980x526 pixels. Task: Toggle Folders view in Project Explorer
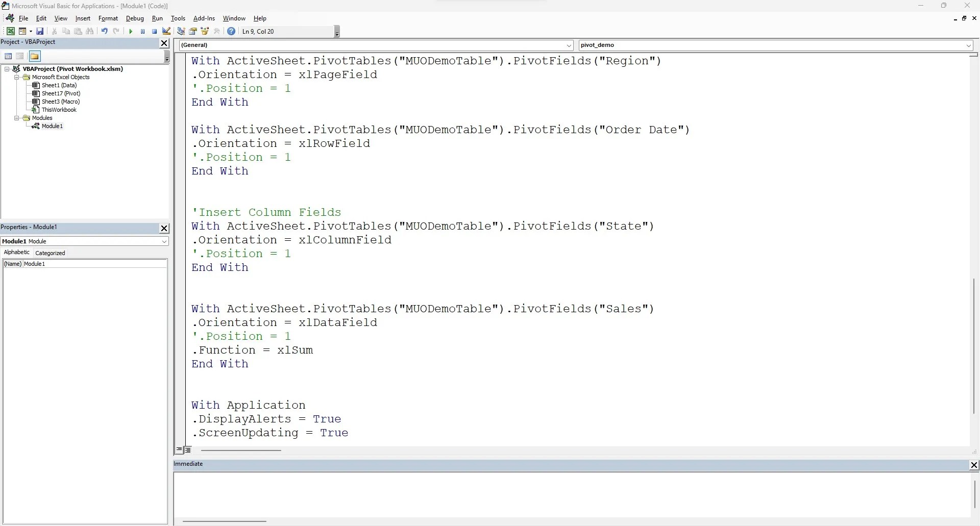(x=35, y=56)
